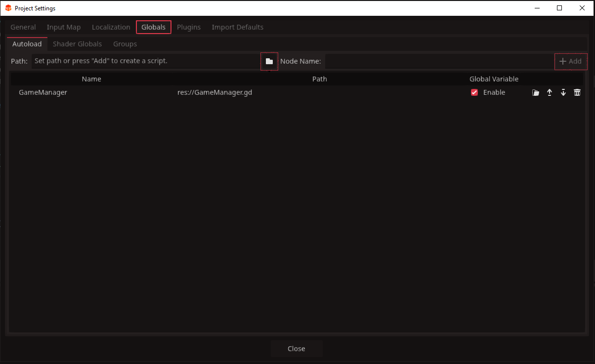Click the Global Variable column header
Image resolution: width=595 pixels, height=364 pixels.
click(x=494, y=79)
